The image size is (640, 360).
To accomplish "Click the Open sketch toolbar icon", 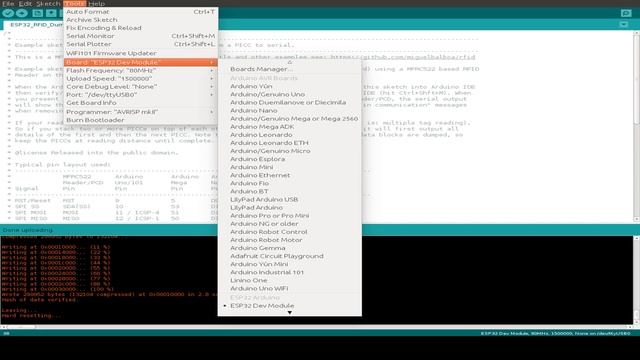I will (x=51, y=13).
